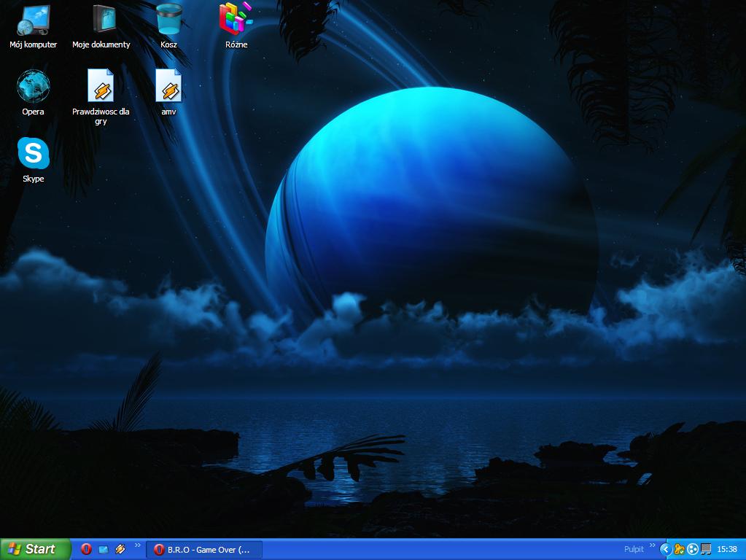
Task: Open the network computers tray icon
Action: pos(706,550)
